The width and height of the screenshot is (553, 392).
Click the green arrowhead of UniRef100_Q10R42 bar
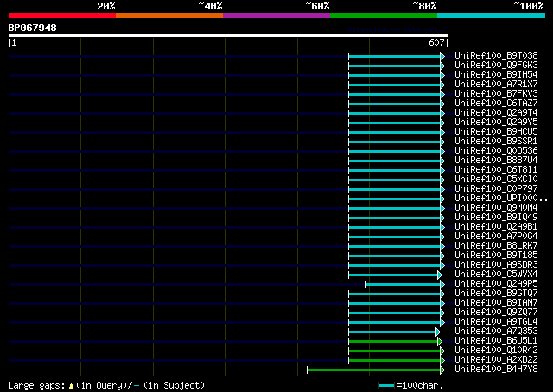tap(442, 351)
